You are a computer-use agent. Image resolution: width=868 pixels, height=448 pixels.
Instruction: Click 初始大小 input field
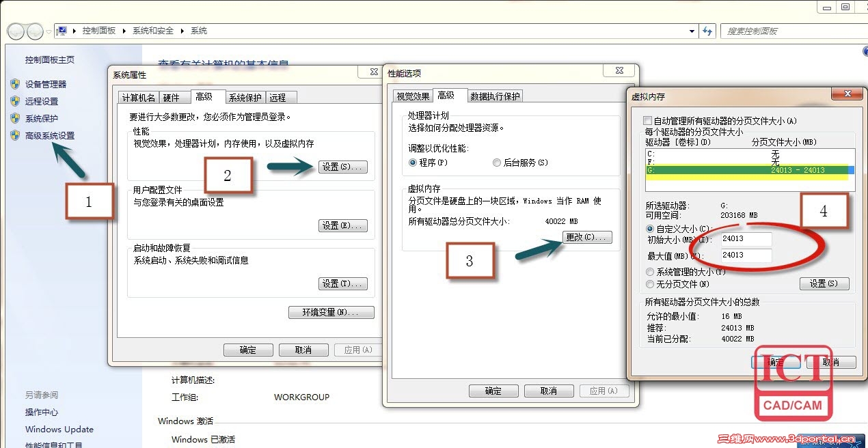[x=745, y=239]
